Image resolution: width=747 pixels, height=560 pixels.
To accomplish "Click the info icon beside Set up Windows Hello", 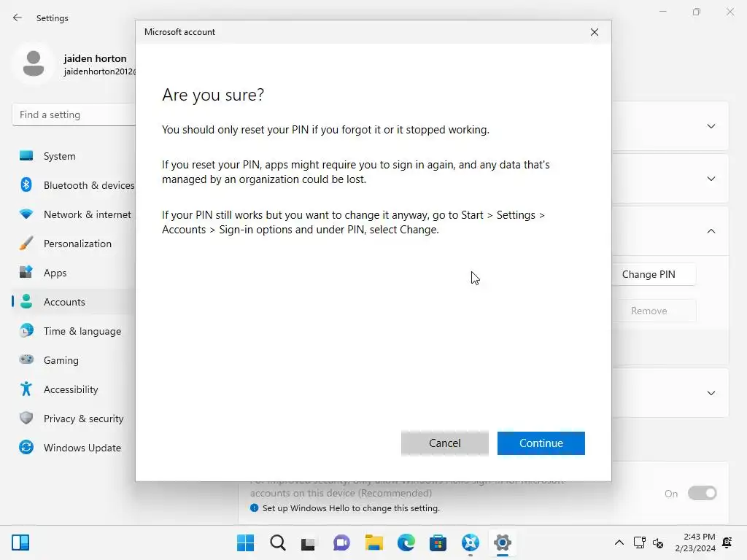I will coord(255,507).
